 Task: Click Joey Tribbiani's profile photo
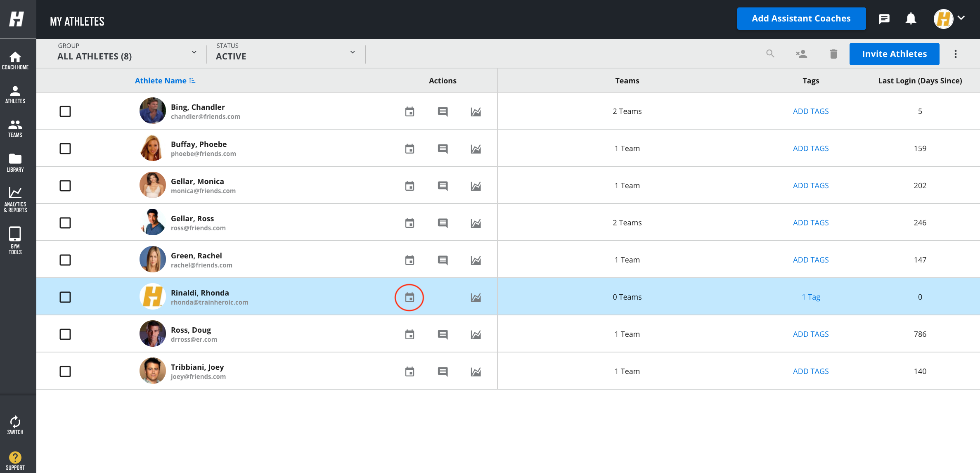tap(152, 371)
